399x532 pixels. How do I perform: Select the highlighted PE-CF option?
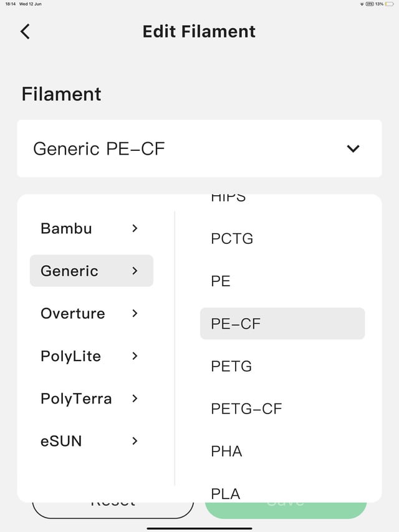(282, 324)
